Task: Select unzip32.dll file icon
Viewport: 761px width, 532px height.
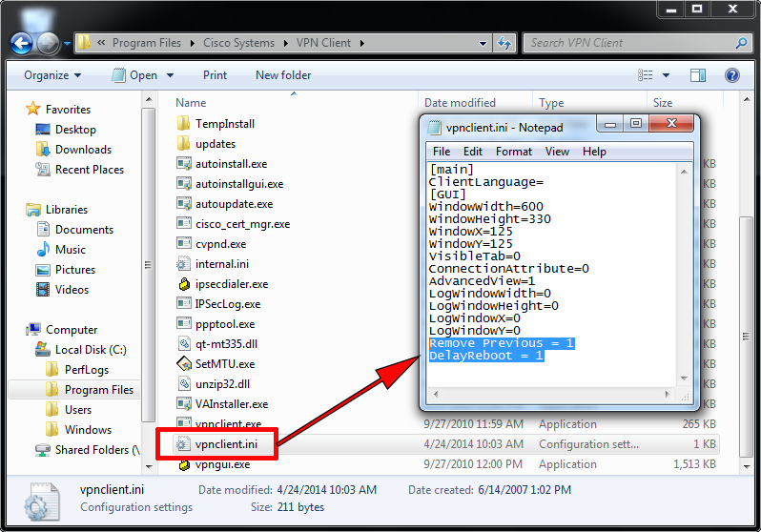Action: 184,384
